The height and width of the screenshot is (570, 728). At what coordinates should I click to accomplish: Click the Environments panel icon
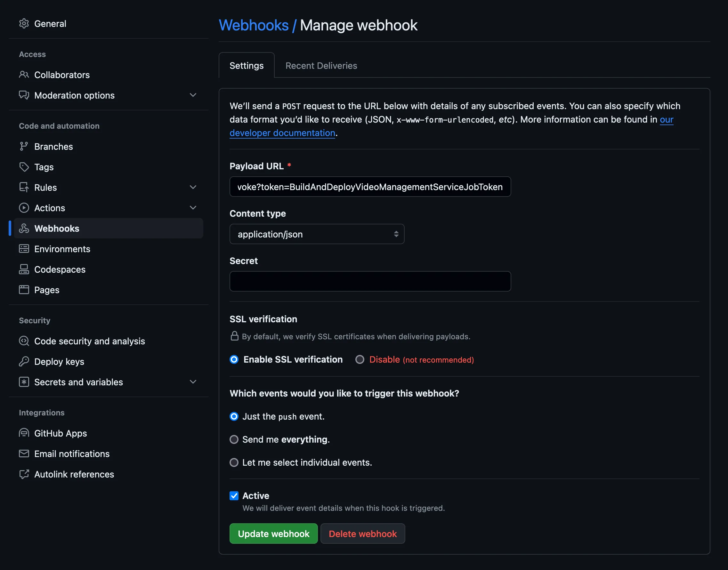click(24, 249)
